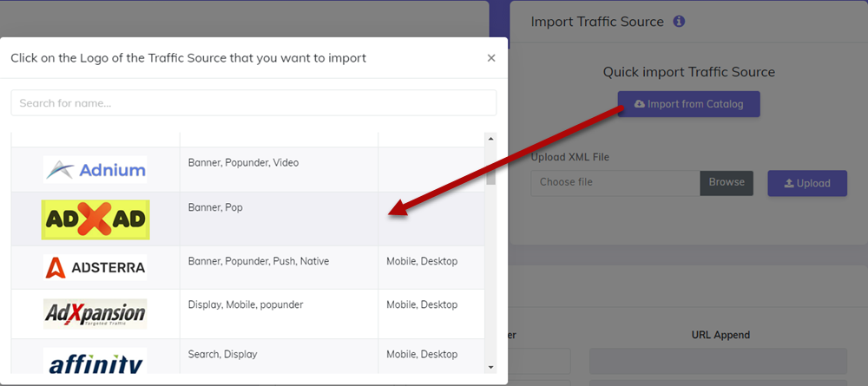Viewport: 868px width, 386px height.
Task: Click the Import from Catalog button
Action: coord(688,104)
